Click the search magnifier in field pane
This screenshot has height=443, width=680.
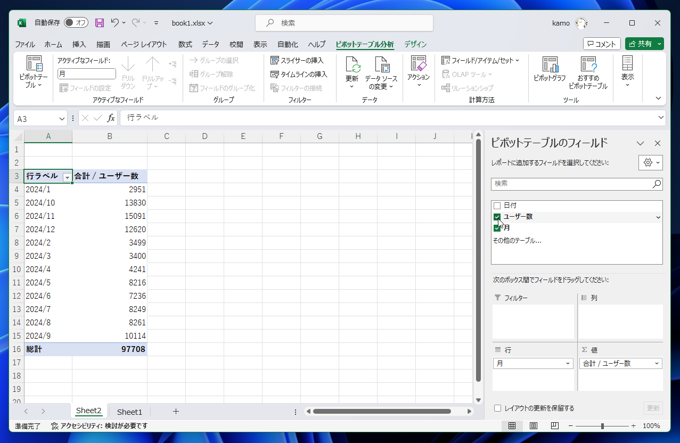coord(657,184)
